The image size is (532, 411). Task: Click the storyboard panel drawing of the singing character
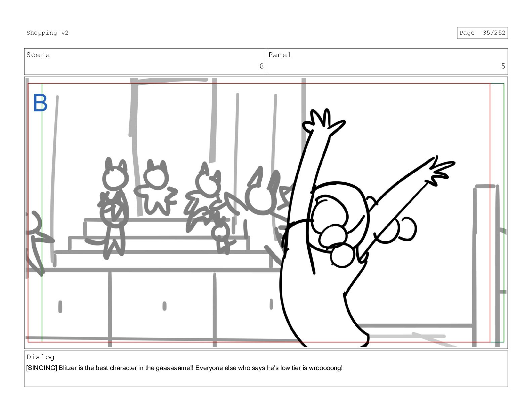tap(266, 213)
